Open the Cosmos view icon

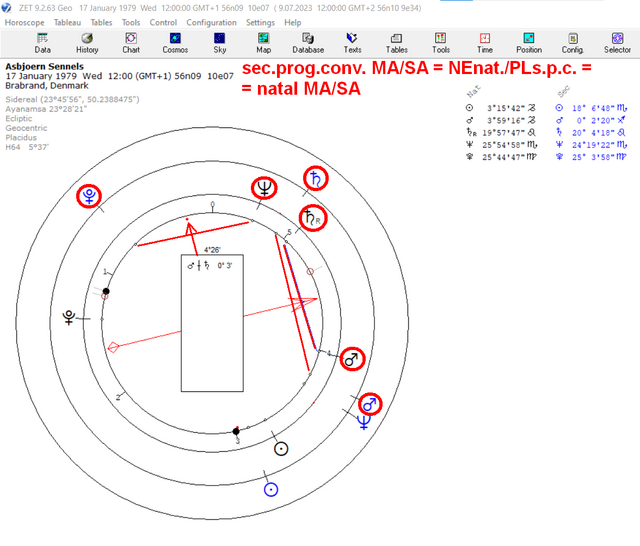point(175,43)
